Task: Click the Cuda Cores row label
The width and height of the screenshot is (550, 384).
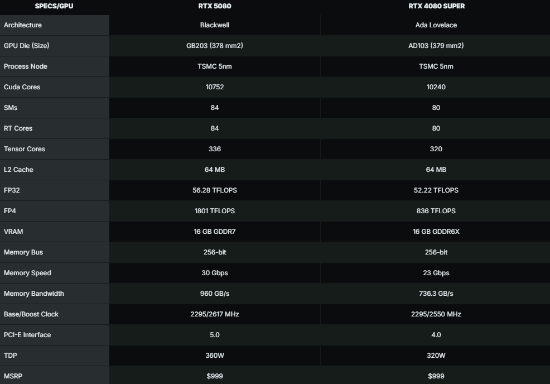Action: (x=22, y=87)
